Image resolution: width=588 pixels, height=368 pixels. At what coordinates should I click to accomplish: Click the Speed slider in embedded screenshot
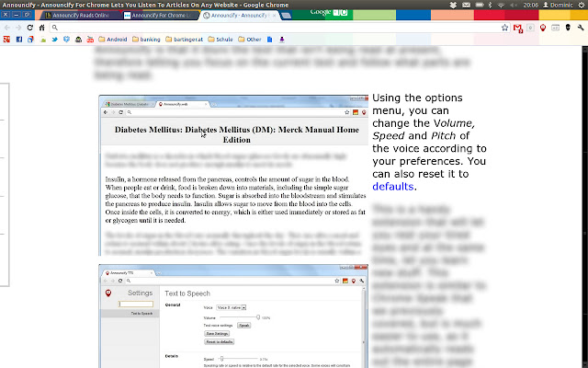coord(239,359)
